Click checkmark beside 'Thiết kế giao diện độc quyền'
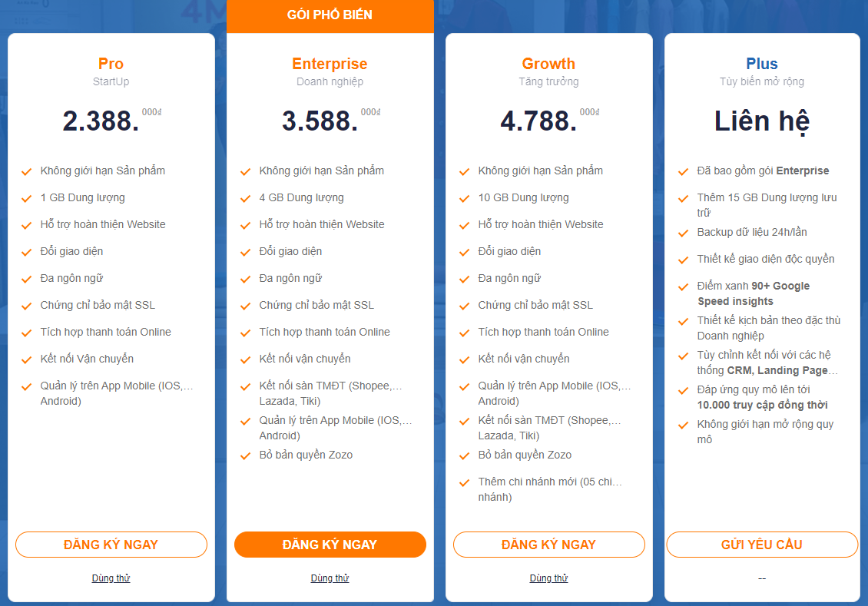The image size is (868, 606). coord(683,260)
